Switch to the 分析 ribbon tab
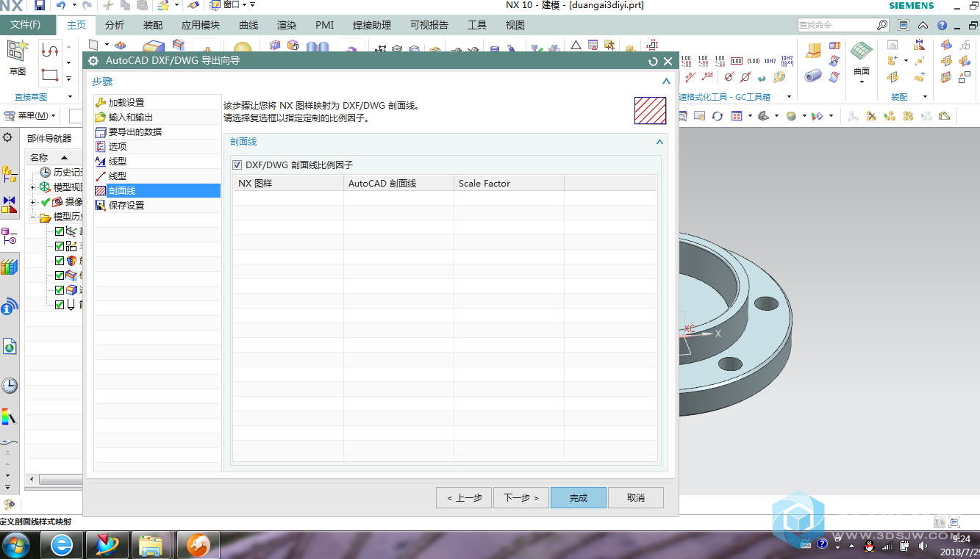This screenshot has height=559, width=980. (115, 25)
